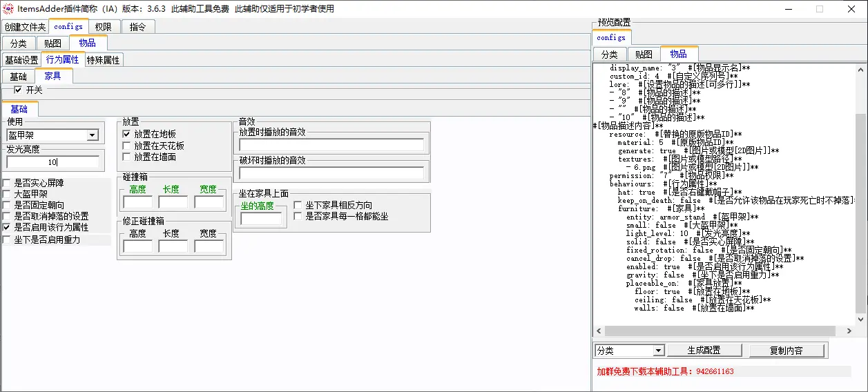Enable 坐下是否启用重力 checkbox
868x392 pixels.
tap(6, 239)
